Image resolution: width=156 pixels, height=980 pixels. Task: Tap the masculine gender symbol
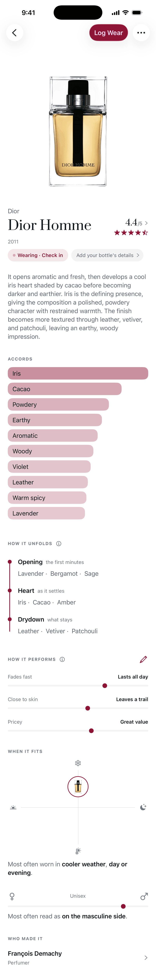pos(144,897)
